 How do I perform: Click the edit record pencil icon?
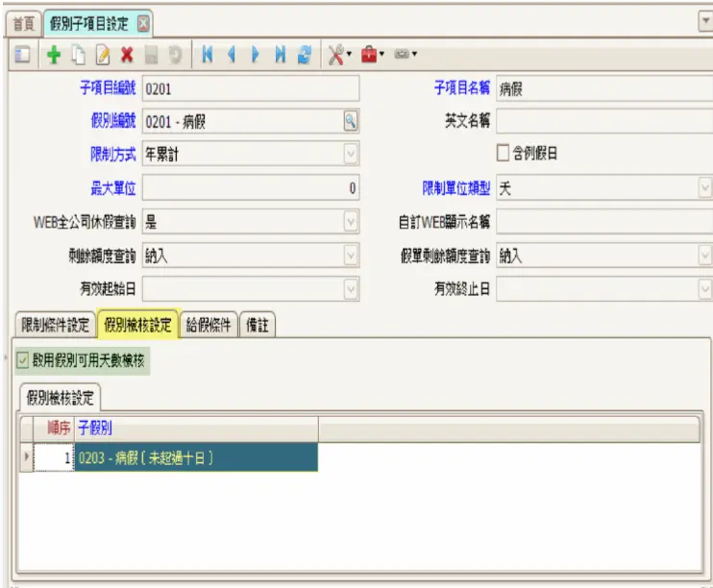pyautogui.click(x=104, y=57)
